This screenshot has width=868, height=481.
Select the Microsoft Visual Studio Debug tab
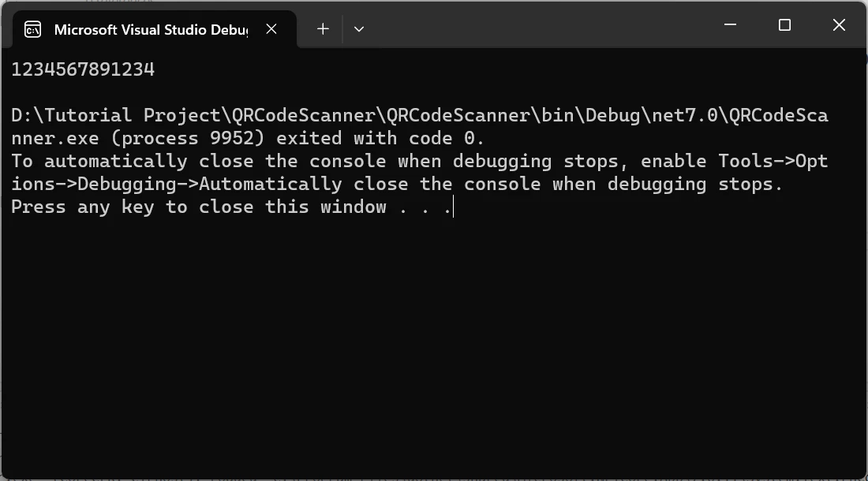(x=150, y=30)
